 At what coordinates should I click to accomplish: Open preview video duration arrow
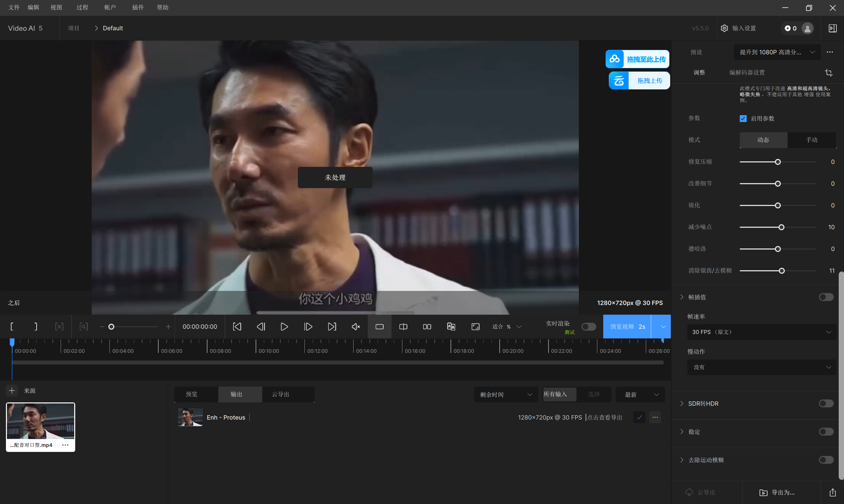(x=663, y=326)
